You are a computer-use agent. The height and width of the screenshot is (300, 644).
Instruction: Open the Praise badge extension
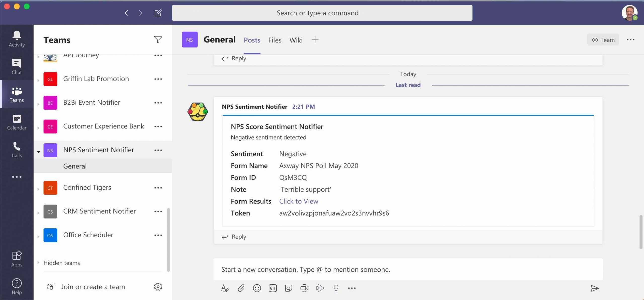coord(336,288)
